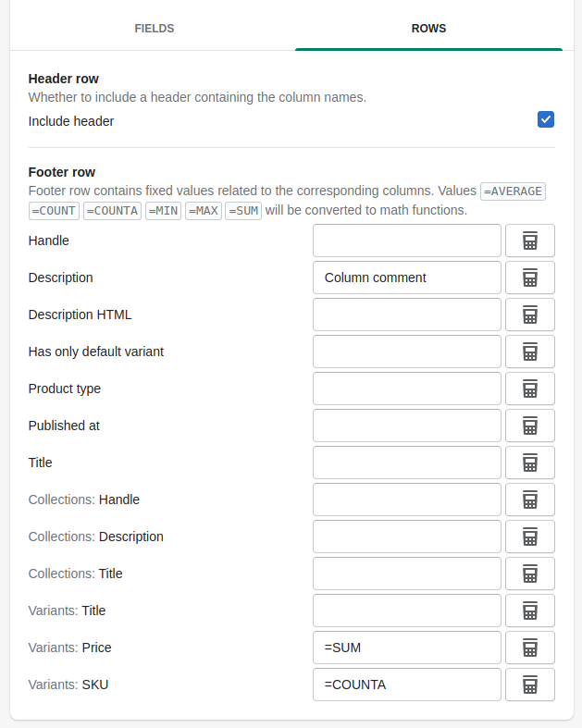Open calculator menu for Published at row
Viewport: 582px width, 728px height.
click(530, 426)
